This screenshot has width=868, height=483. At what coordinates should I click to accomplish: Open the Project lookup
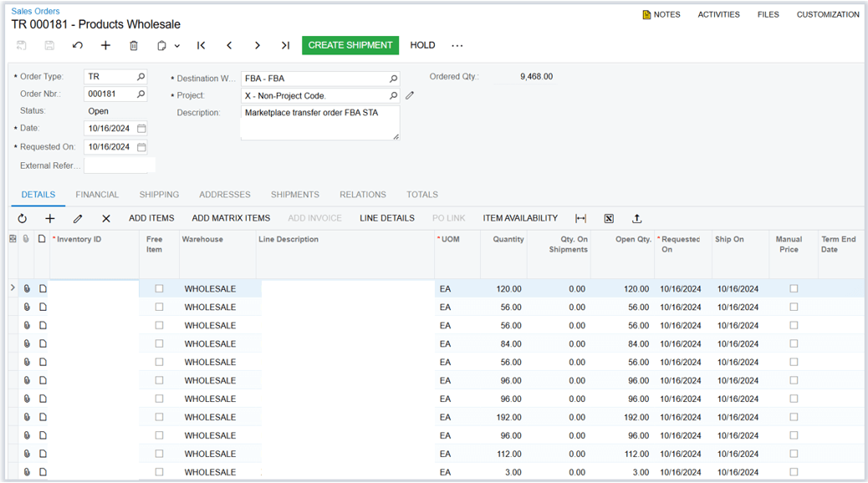pyautogui.click(x=394, y=96)
